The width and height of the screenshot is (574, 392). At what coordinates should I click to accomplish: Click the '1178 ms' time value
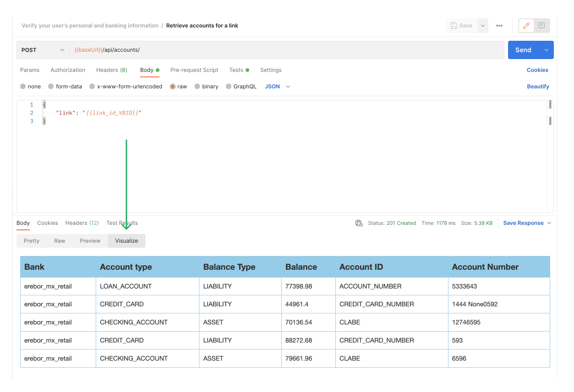446,223
